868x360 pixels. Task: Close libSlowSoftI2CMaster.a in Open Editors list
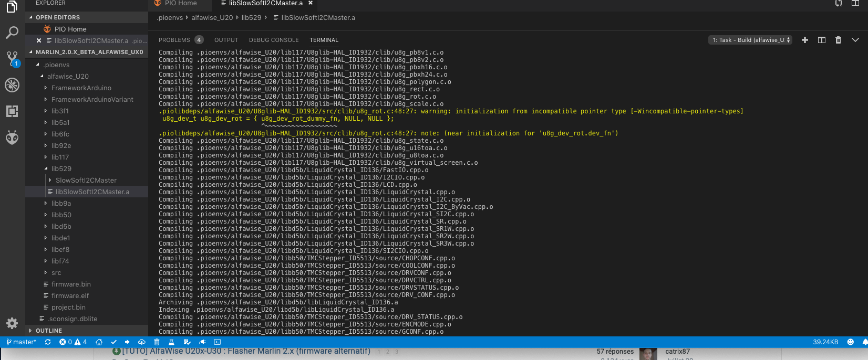coord(39,40)
